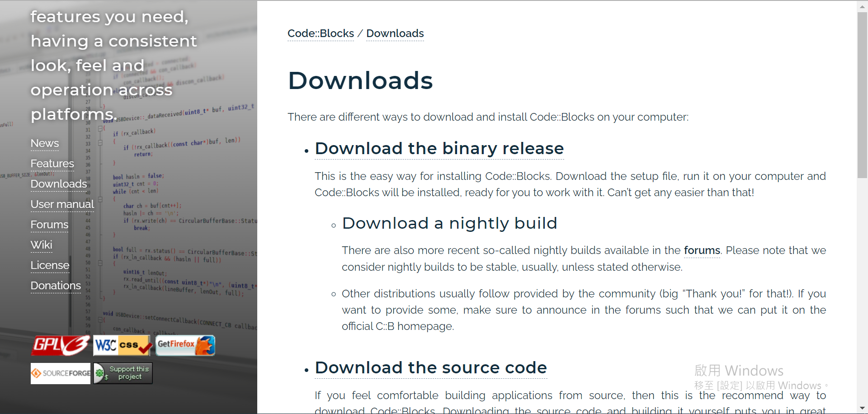The width and height of the screenshot is (868, 414).
Task: Open the Donations page
Action: (x=56, y=286)
